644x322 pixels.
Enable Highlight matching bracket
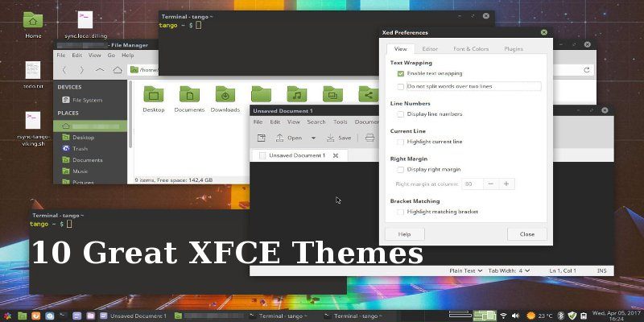400,212
